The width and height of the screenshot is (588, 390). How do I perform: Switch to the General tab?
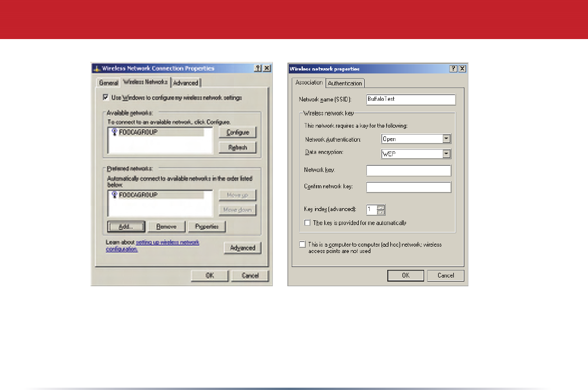(108, 83)
